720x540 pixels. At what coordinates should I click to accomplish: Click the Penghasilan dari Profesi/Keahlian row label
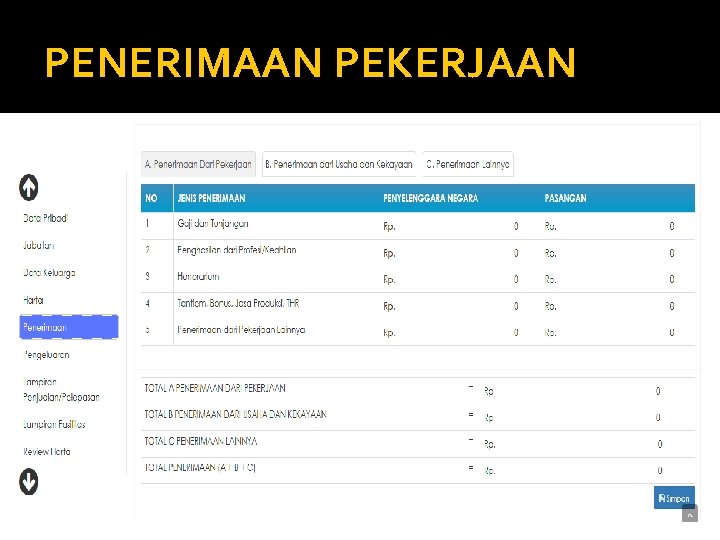pos(237,250)
